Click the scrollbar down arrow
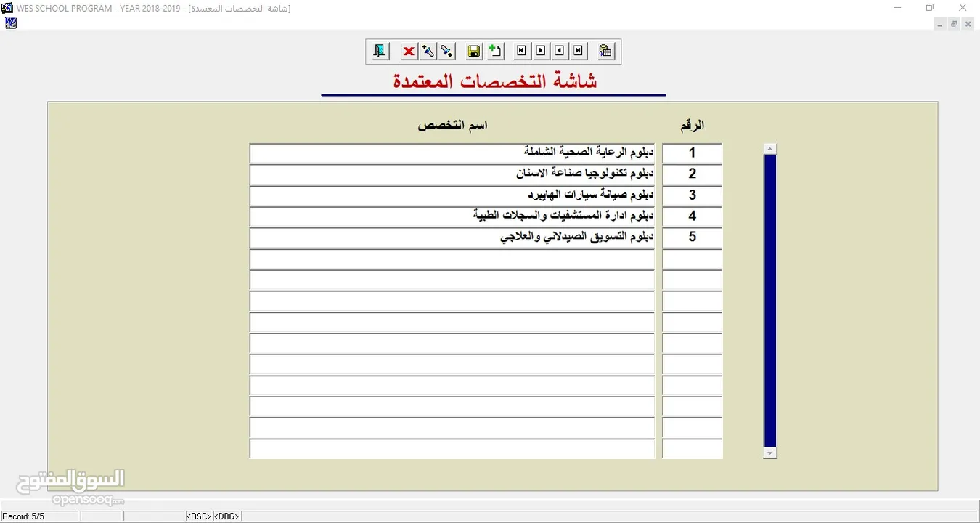This screenshot has width=980, height=523. pos(770,453)
